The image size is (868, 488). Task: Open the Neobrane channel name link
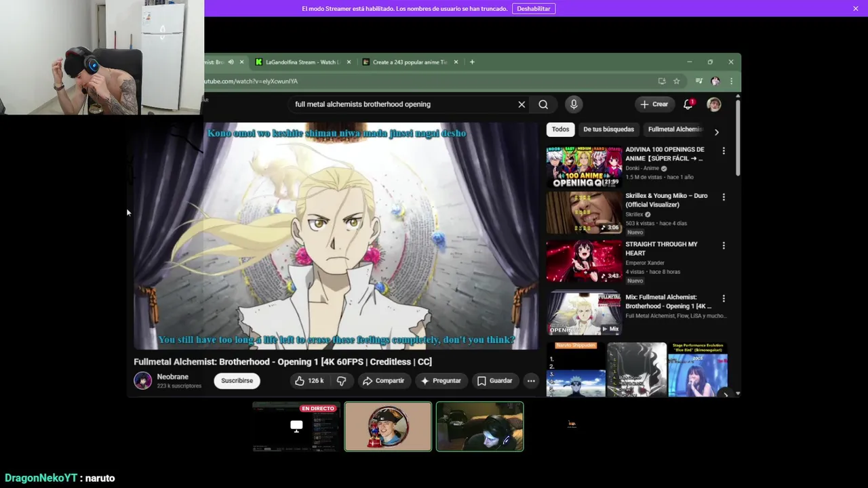point(172,377)
